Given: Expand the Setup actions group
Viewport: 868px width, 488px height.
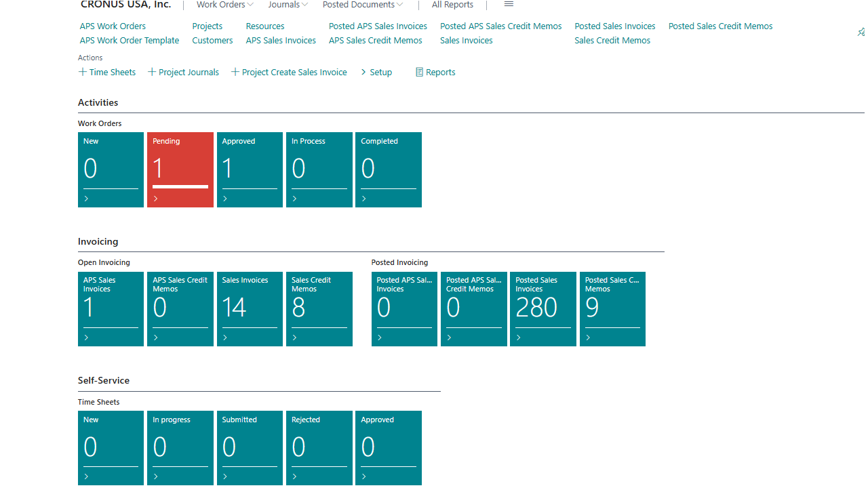Looking at the screenshot, I should (376, 72).
